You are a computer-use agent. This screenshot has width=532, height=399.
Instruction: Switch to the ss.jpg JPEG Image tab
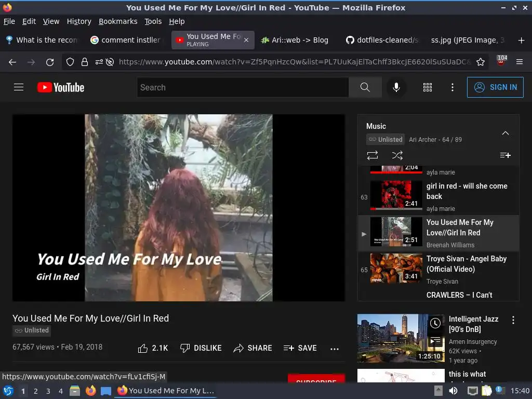[468, 40]
